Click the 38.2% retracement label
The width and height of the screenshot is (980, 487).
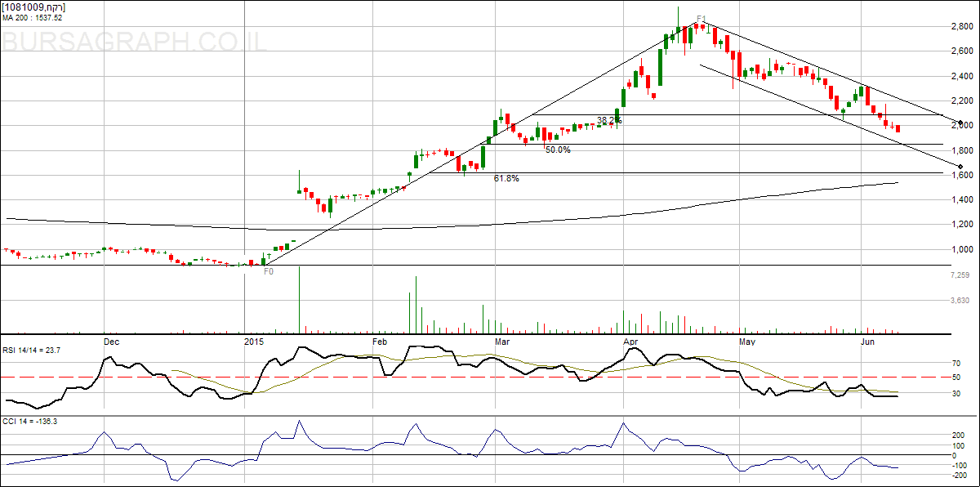[x=609, y=120]
